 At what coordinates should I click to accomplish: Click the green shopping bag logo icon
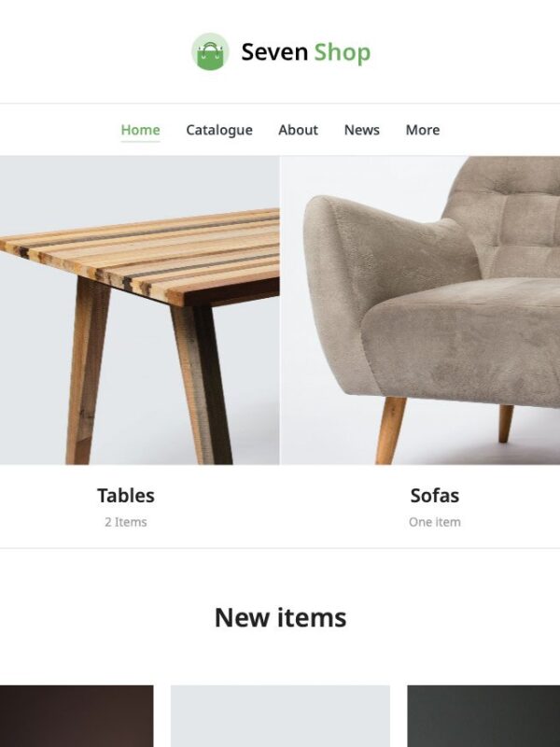click(210, 51)
